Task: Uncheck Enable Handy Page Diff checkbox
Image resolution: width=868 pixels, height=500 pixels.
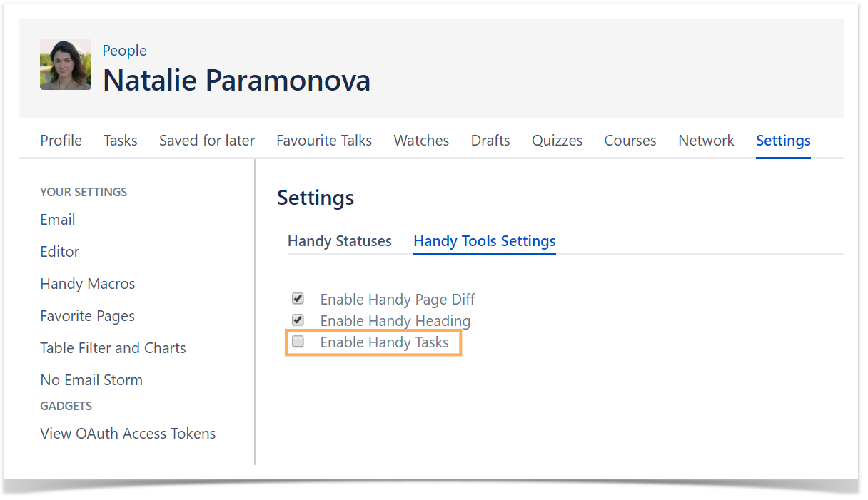Action: click(298, 298)
